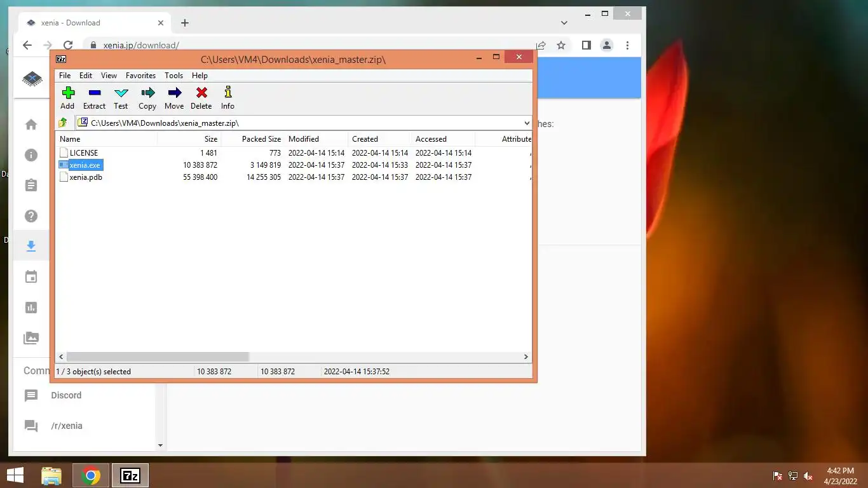This screenshot has width=868, height=488.
Task: Open the Xenia home sidebar icon
Action: coord(31,125)
